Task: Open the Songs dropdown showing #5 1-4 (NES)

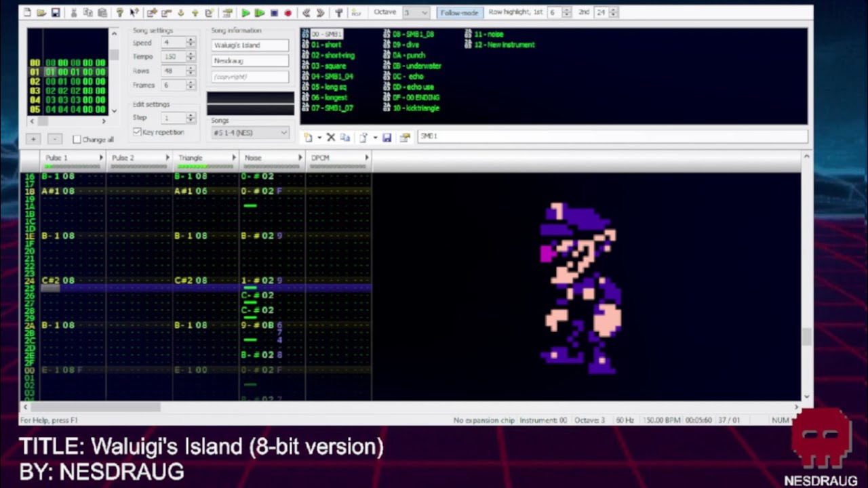Action: (252, 133)
